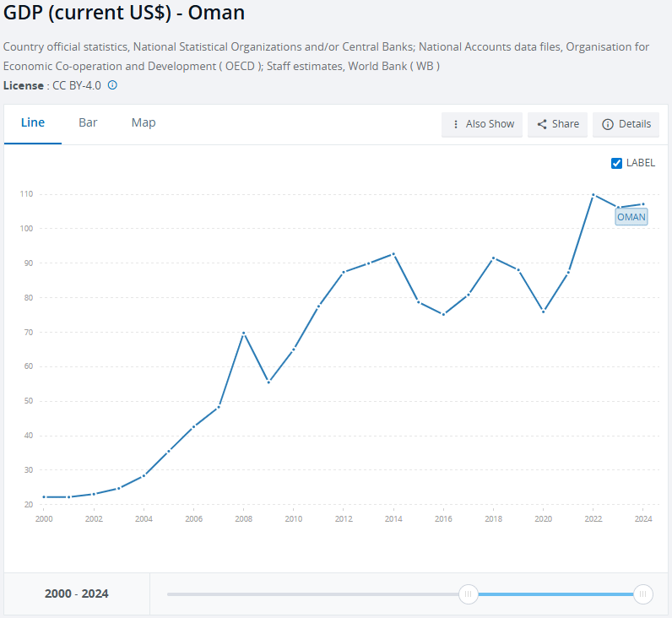
Task: Click the y-axis label 80
Action: [29, 298]
